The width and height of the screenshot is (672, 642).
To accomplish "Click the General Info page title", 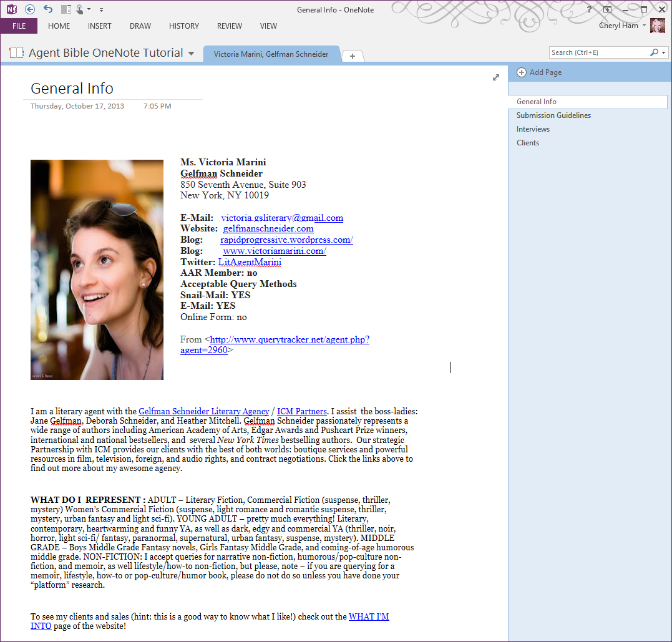I will pos(72,89).
